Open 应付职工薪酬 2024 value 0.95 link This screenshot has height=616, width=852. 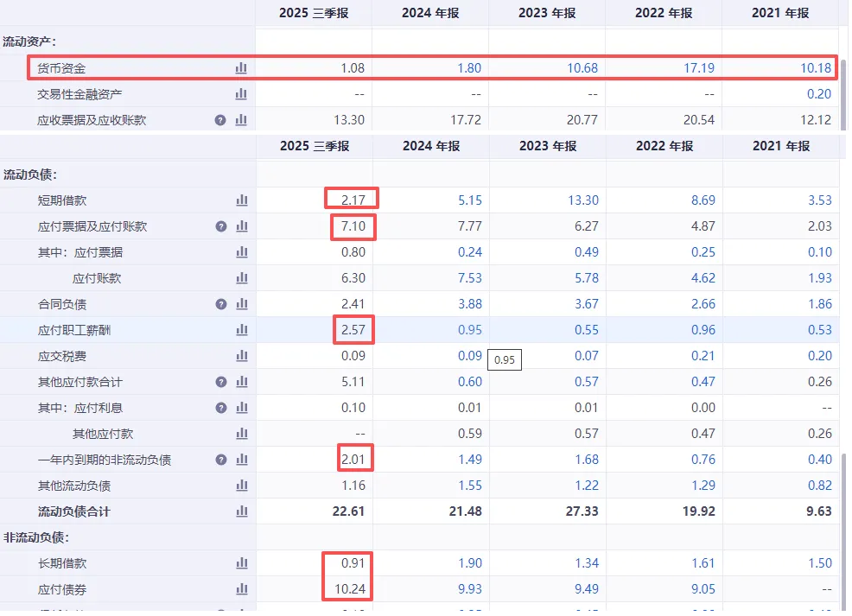[x=470, y=330]
